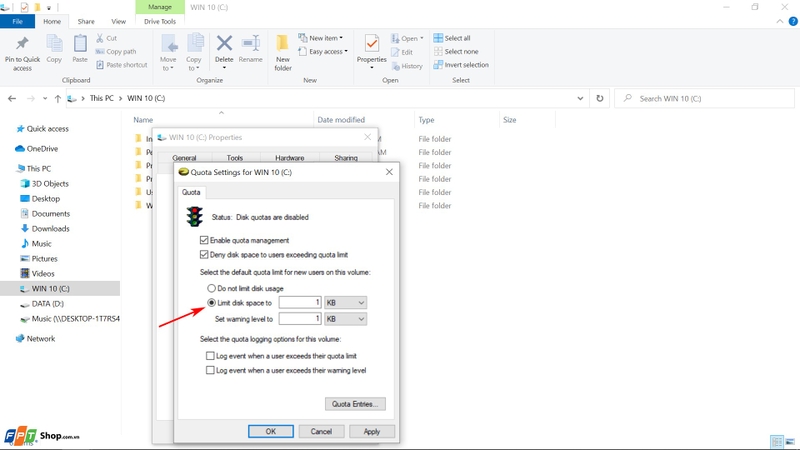Click Pin to Quick access icon
The height and width of the screenshot is (450, 800).
[22, 44]
